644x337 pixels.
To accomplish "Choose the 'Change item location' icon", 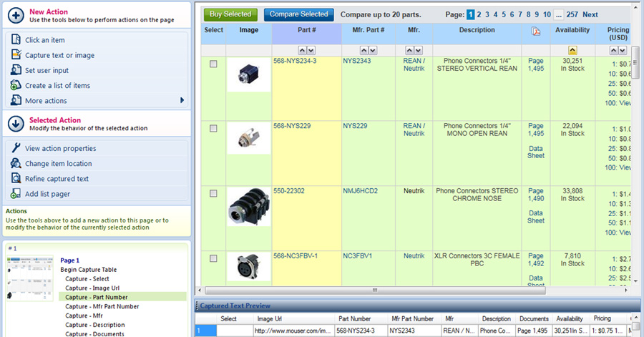I will (16, 163).
